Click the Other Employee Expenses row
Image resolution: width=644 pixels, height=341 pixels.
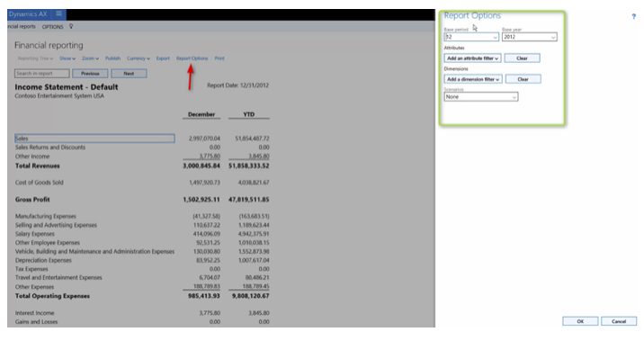[48, 243]
